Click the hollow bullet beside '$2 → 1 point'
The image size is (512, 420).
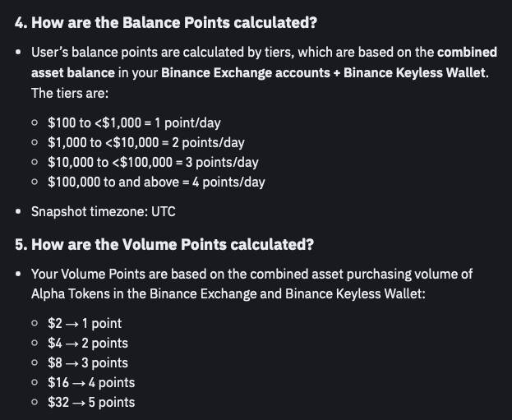(x=35, y=323)
